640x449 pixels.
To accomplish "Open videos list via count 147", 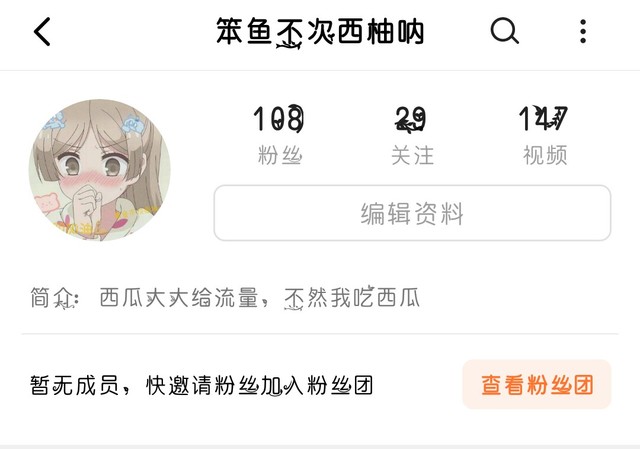I will 543,118.
